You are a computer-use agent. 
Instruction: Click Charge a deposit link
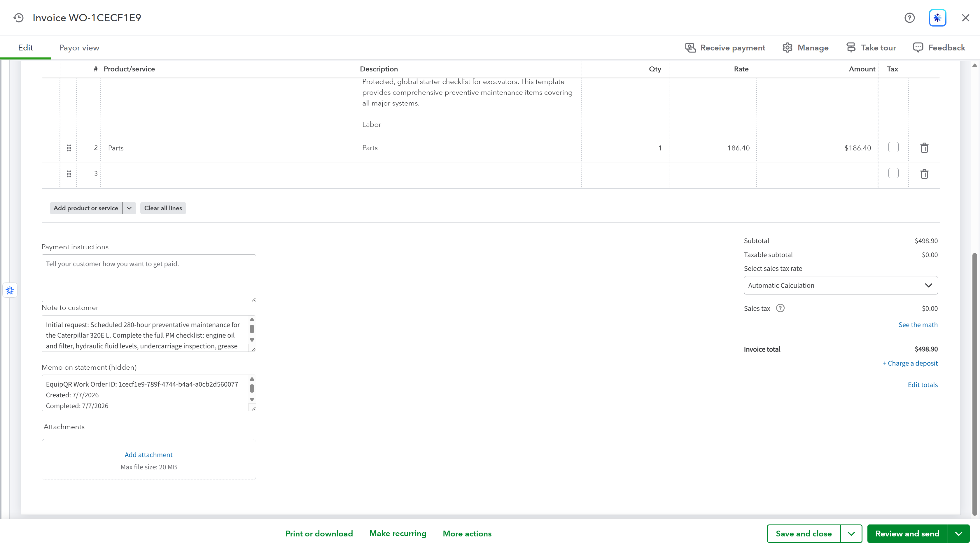tap(910, 363)
